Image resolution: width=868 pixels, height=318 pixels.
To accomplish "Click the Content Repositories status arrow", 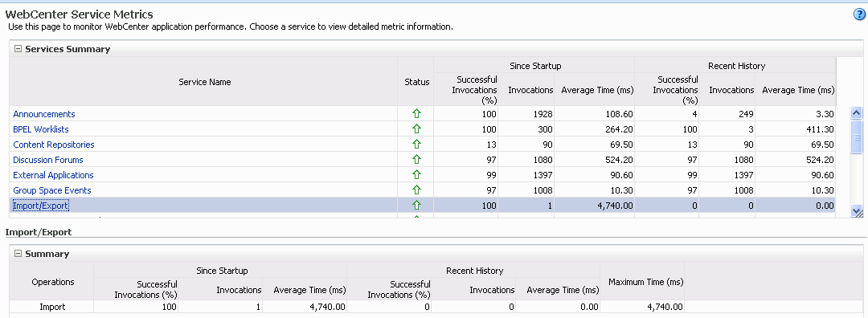I will pos(416,145).
